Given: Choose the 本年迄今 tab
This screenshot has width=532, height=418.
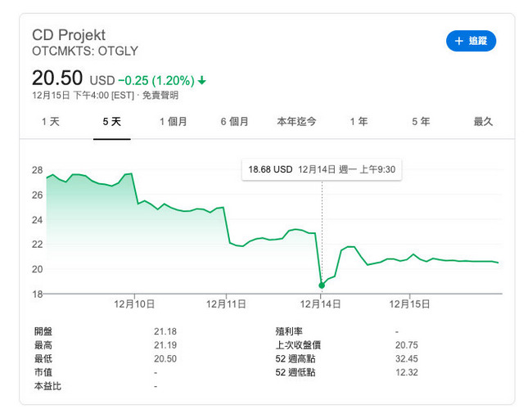Looking at the screenshot, I should [296, 121].
